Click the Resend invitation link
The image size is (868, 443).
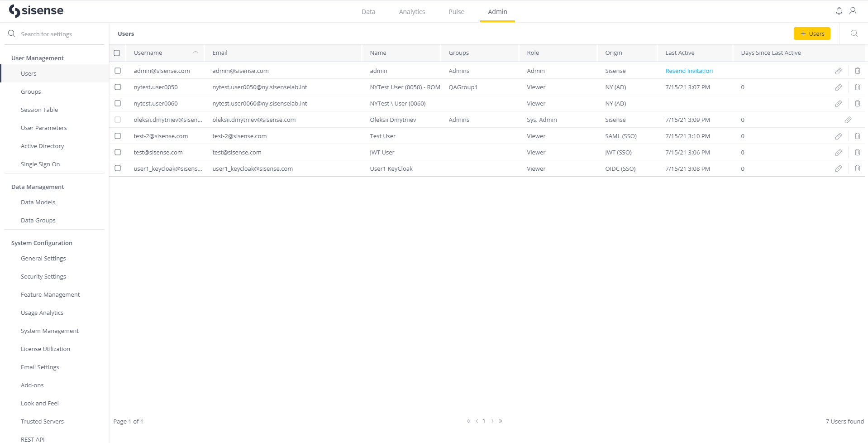click(689, 71)
